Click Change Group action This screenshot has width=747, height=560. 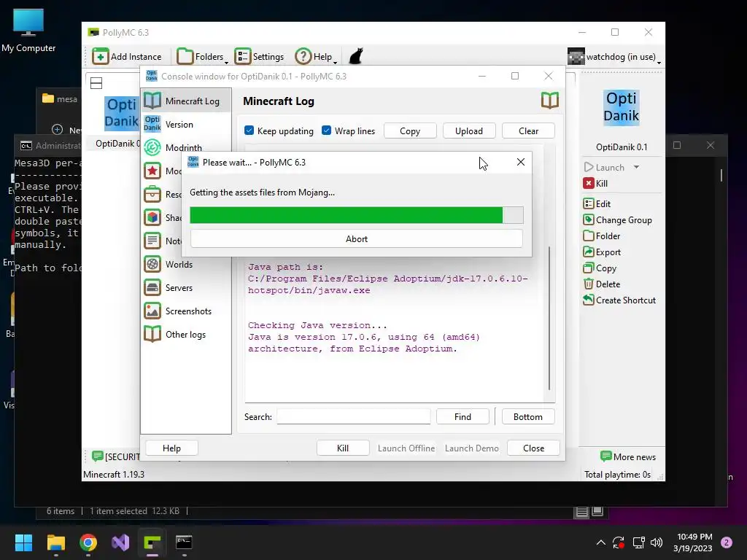click(x=617, y=220)
